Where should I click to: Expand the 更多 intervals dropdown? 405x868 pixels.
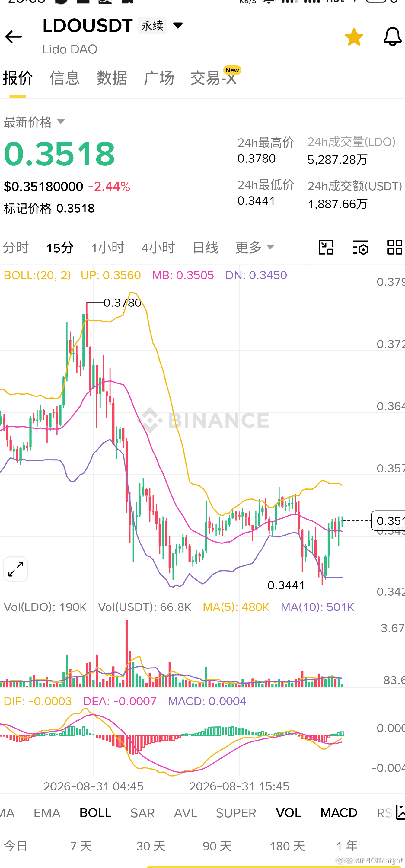point(255,248)
